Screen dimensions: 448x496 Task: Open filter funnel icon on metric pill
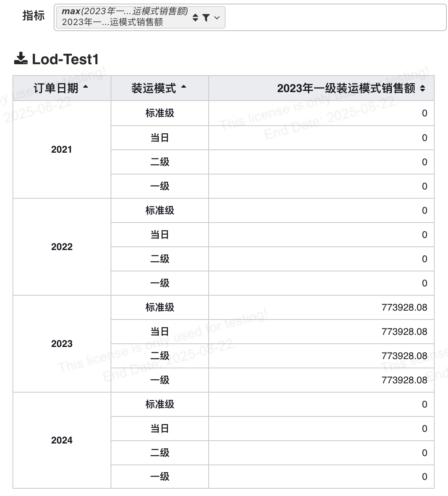coord(206,17)
